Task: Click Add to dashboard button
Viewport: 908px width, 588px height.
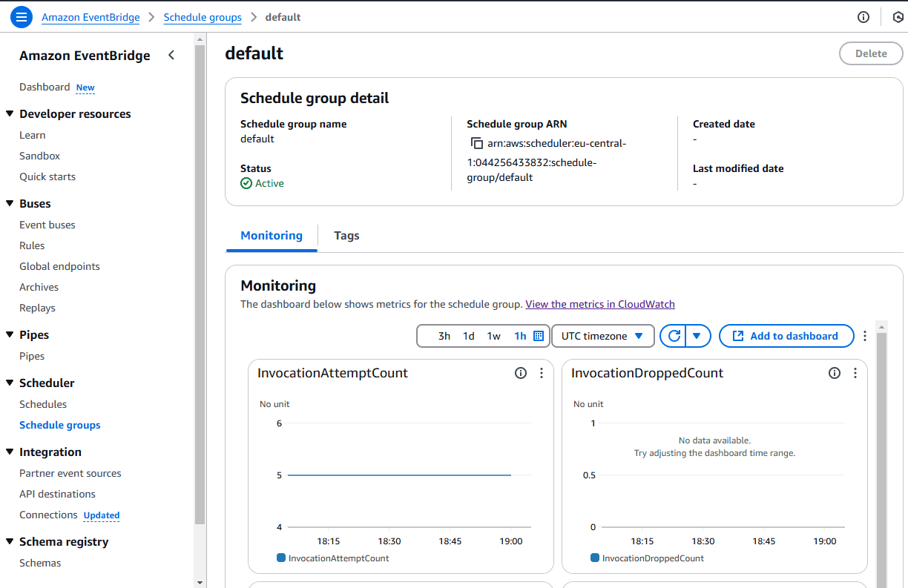Action: [786, 336]
